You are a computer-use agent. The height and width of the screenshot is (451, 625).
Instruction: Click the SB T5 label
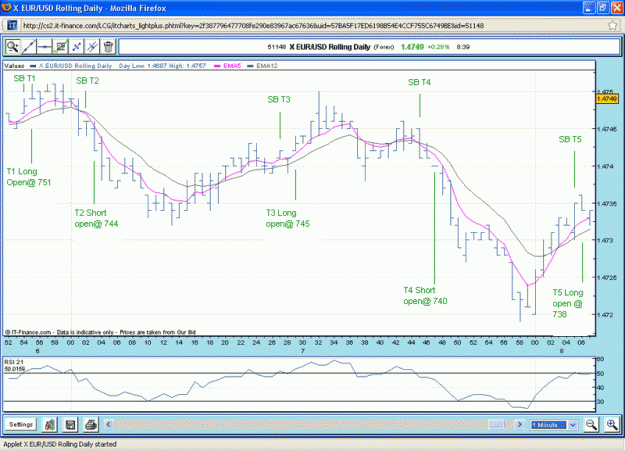click(x=570, y=139)
